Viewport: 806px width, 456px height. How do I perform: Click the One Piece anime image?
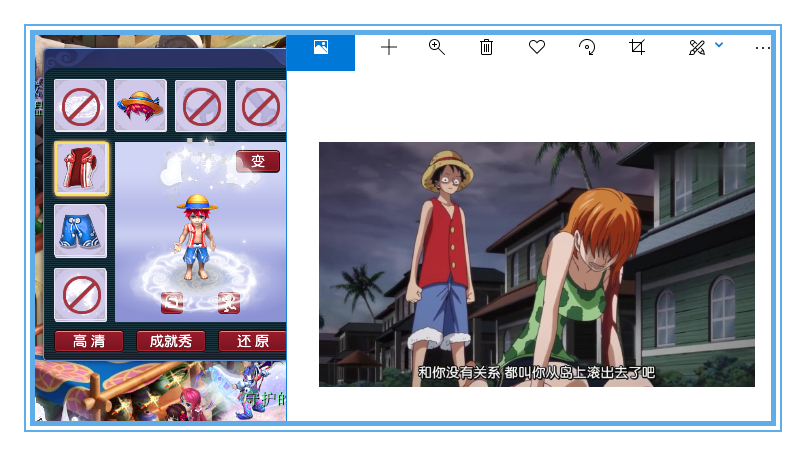coord(537,264)
